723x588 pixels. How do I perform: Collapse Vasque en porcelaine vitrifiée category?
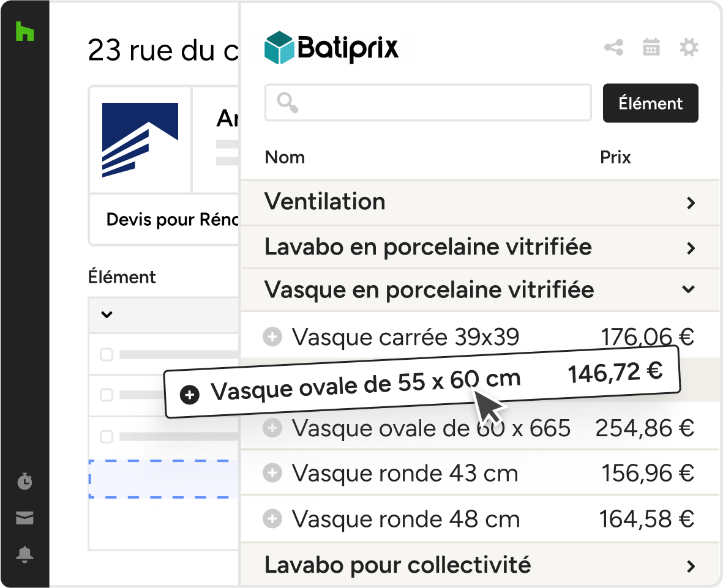[689, 289]
